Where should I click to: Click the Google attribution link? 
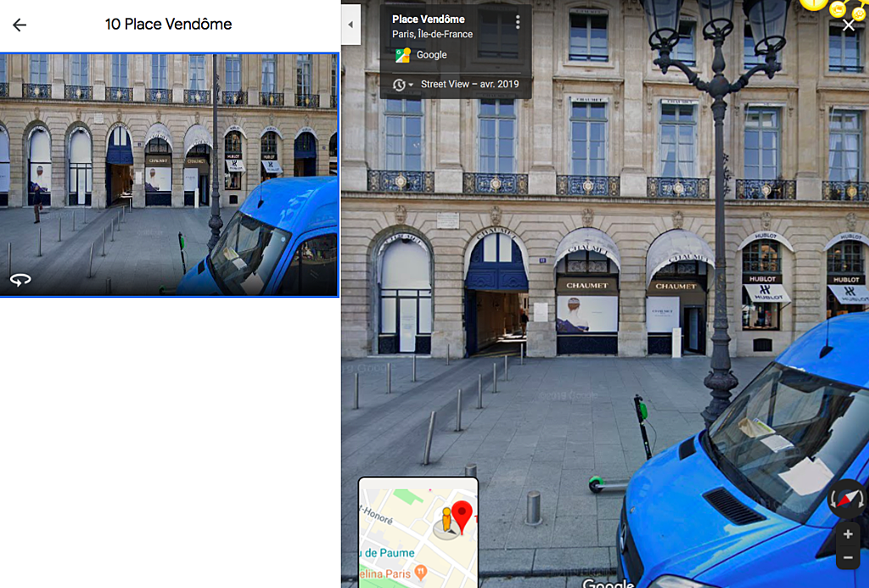tap(432, 55)
